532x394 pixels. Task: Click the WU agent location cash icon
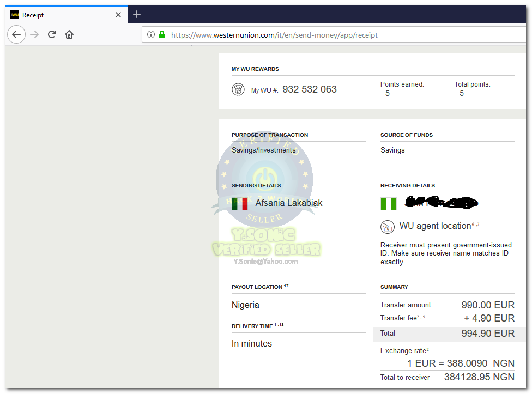tap(388, 227)
